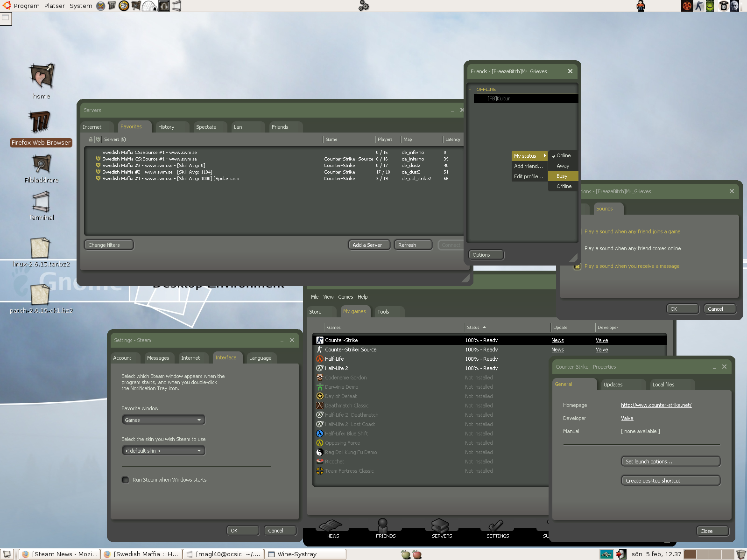Click Create desktop shortcut button

point(670,481)
